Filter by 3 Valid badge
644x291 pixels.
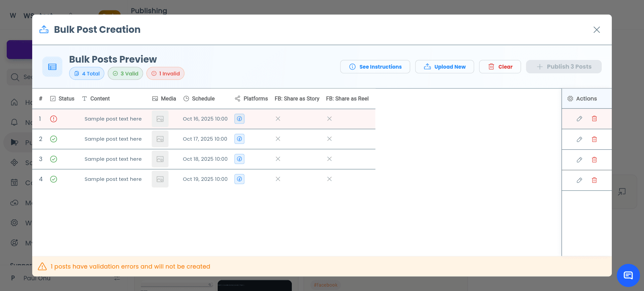pyautogui.click(x=125, y=74)
